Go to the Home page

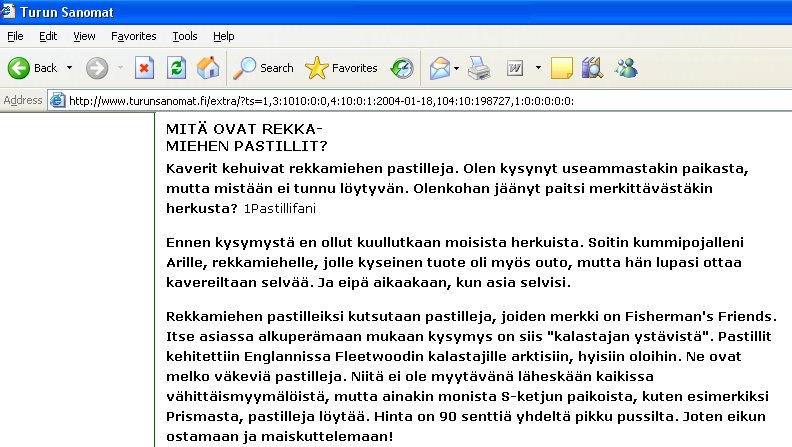(208, 68)
